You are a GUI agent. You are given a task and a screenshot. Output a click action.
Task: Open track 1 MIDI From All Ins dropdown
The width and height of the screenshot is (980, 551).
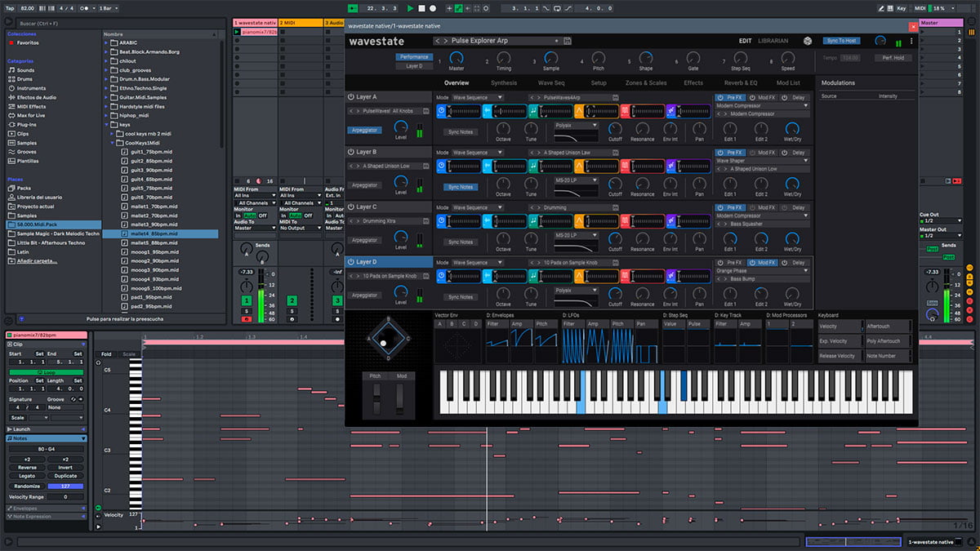pyautogui.click(x=253, y=196)
